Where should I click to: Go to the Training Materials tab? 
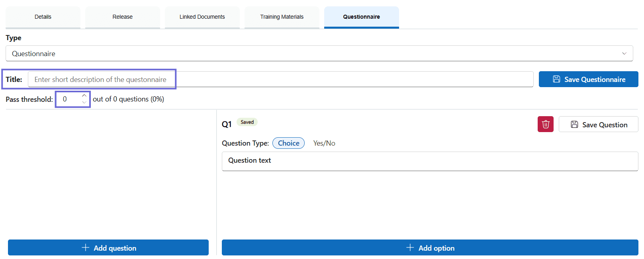point(282,17)
